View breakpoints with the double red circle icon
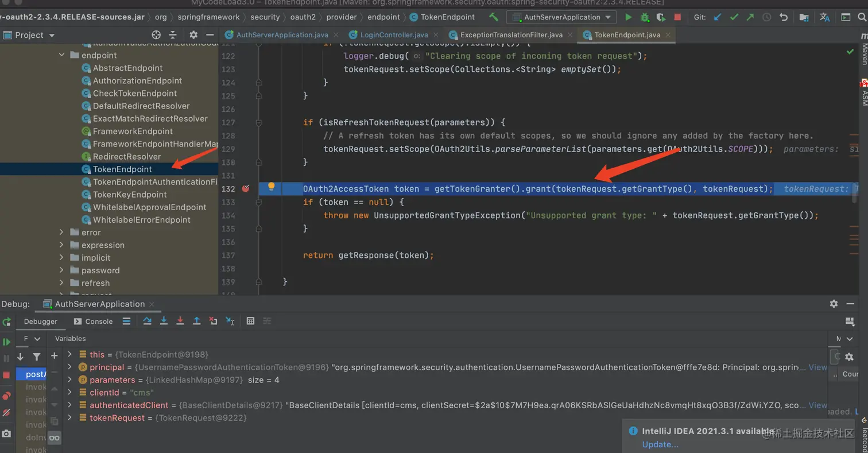868x453 pixels. pos(6,396)
